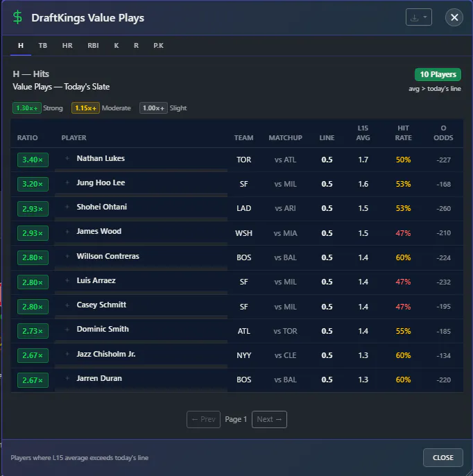Sort by O ODDS column header
Viewport: 473px width, 476px height.
coord(443,133)
